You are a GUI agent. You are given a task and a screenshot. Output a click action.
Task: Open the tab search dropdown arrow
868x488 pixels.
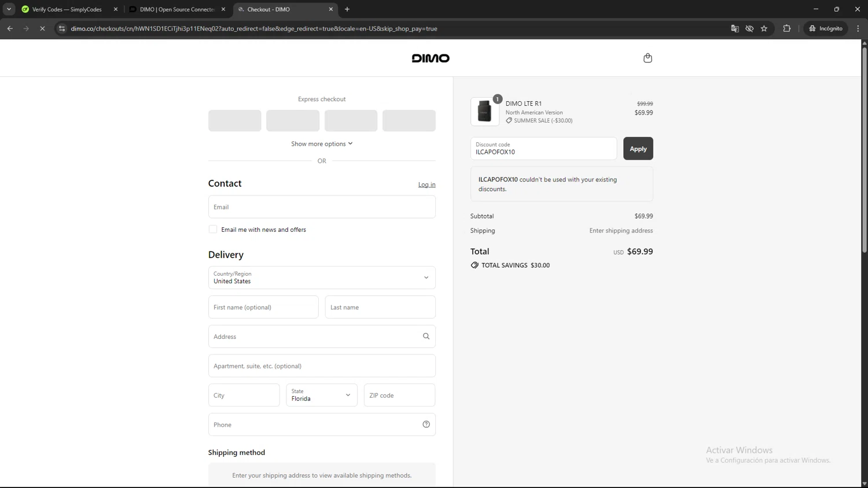[x=9, y=9]
